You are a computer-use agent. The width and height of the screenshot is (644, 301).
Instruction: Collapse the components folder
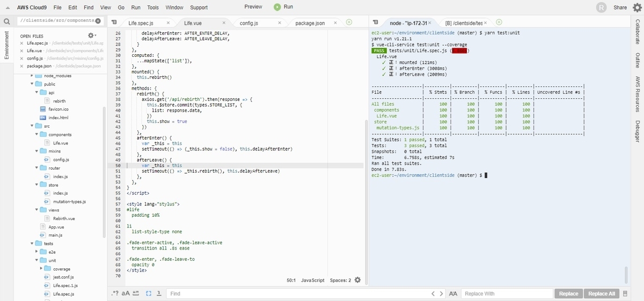click(x=37, y=134)
